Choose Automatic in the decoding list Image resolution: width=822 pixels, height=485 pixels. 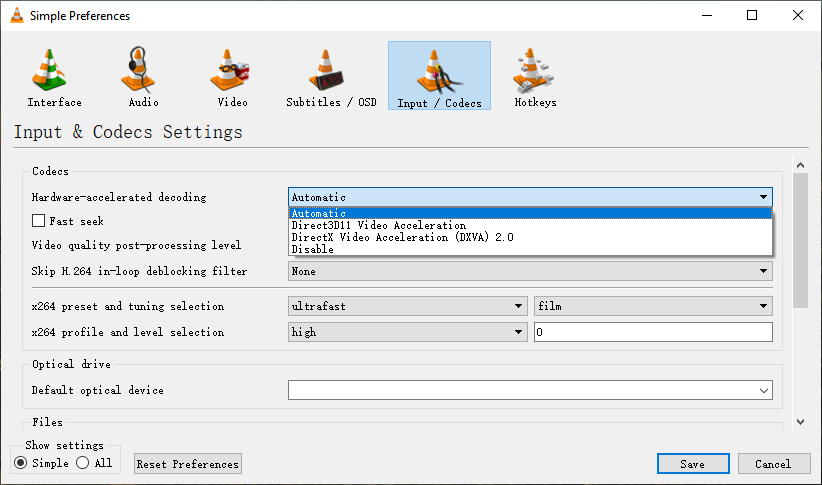[530, 213]
